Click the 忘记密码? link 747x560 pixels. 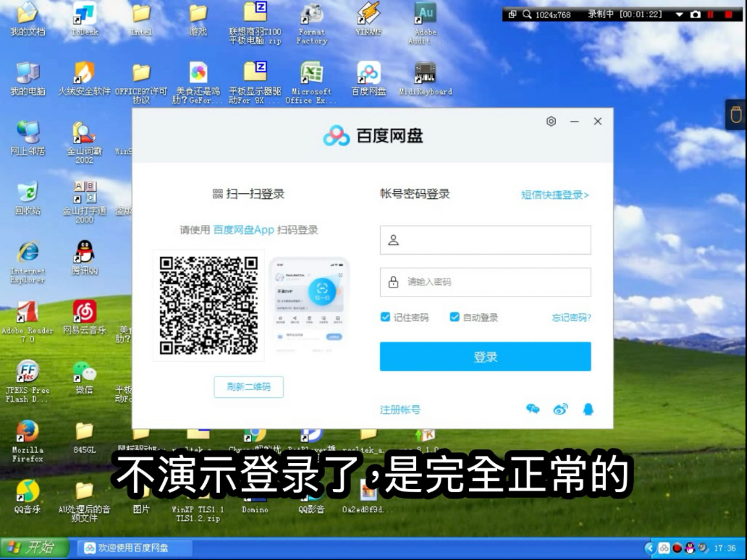[571, 318]
